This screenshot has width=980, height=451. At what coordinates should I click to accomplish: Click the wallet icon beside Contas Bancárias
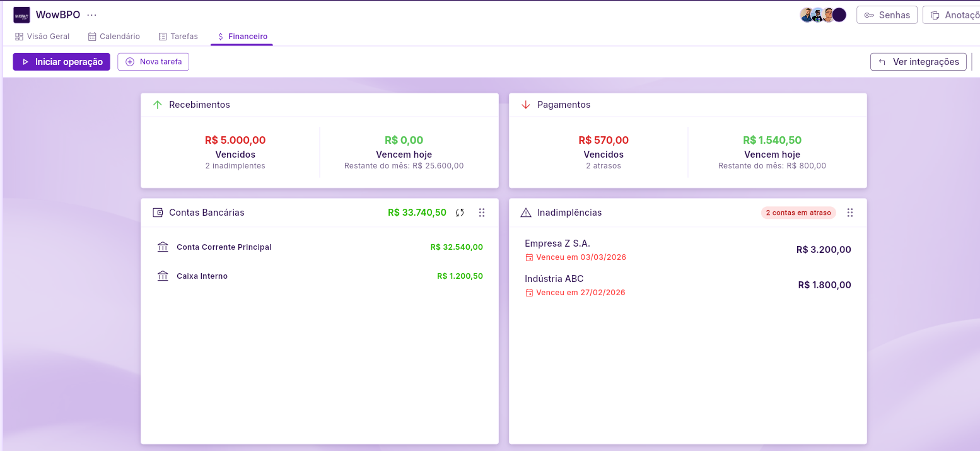(158, 213)
